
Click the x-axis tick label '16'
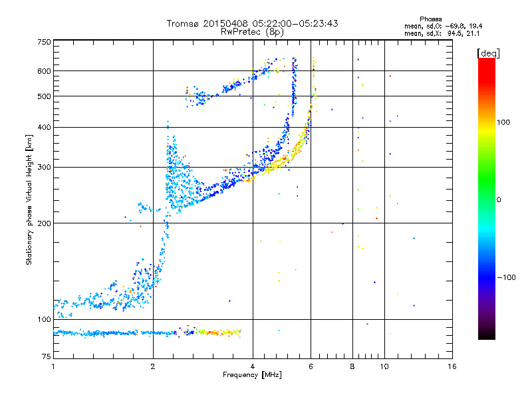click(452, 366)
